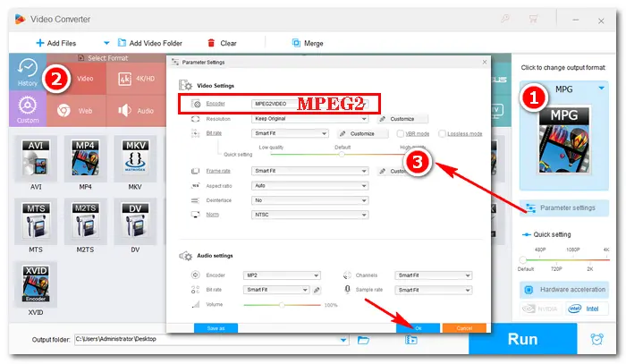
Task: Open the alarm clock scheduler icon
Action: (x=596, y=339)
